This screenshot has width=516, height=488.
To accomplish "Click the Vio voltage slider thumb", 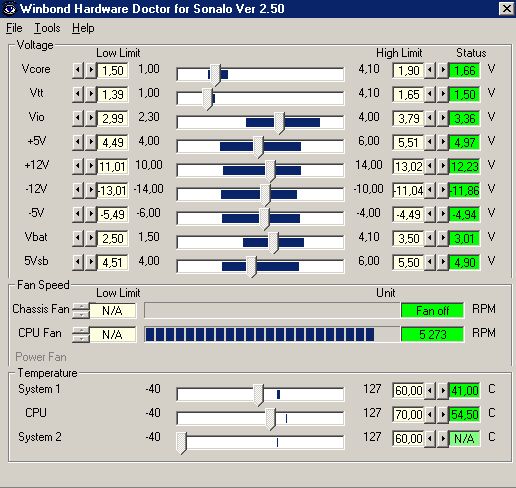I will [279, 123].
